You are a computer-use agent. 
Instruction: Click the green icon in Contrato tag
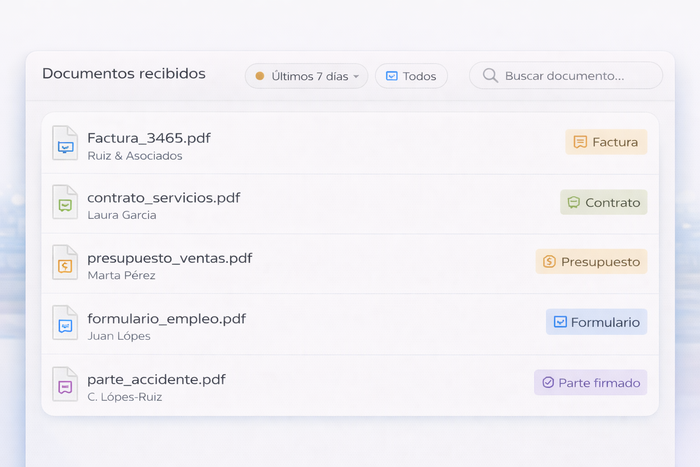pyautogui.click(x=574, y=202)
